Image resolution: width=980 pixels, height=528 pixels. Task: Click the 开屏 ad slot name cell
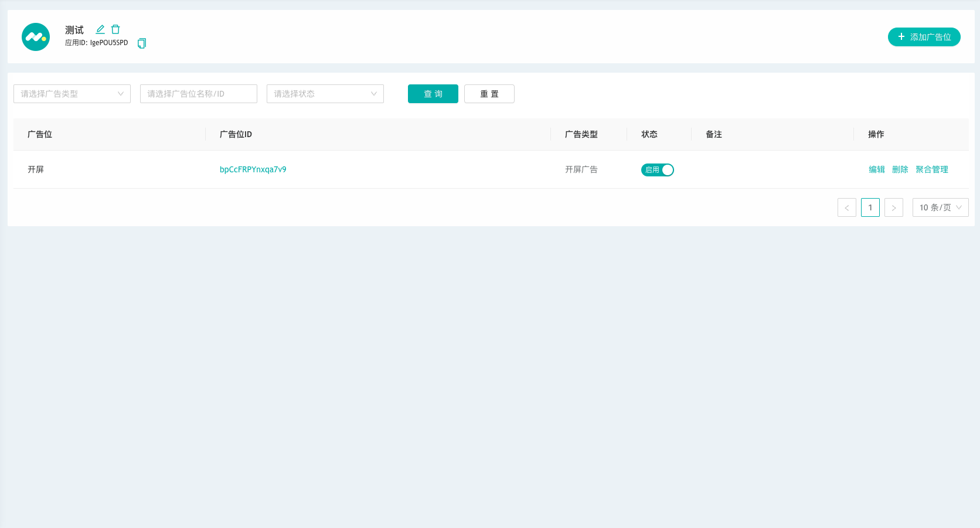tap(36, 169)
